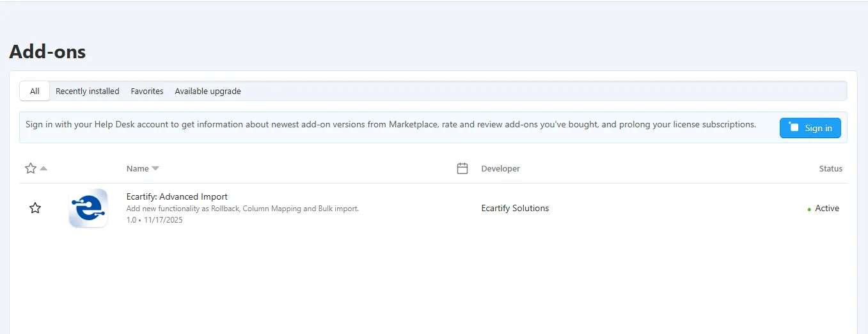Click the add-on description about Rollback
This screenshot has height=334, width=868.
pyautogui.click(x=242, y=209)
